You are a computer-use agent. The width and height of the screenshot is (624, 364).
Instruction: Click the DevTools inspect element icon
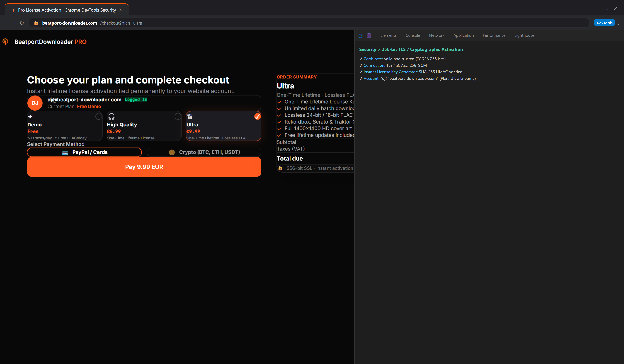point(360,36)
